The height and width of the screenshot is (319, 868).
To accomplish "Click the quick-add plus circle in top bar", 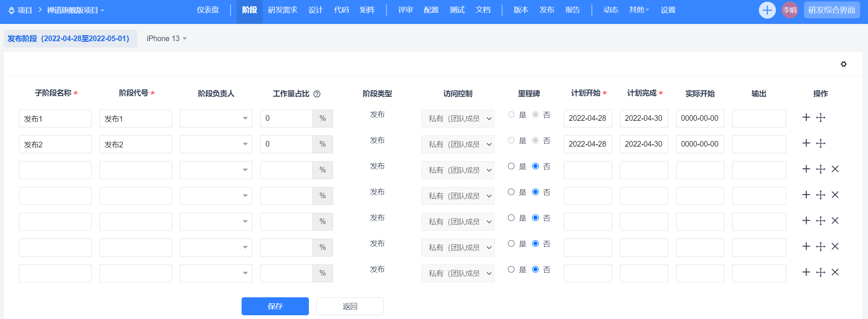I will tap(767, 10).
